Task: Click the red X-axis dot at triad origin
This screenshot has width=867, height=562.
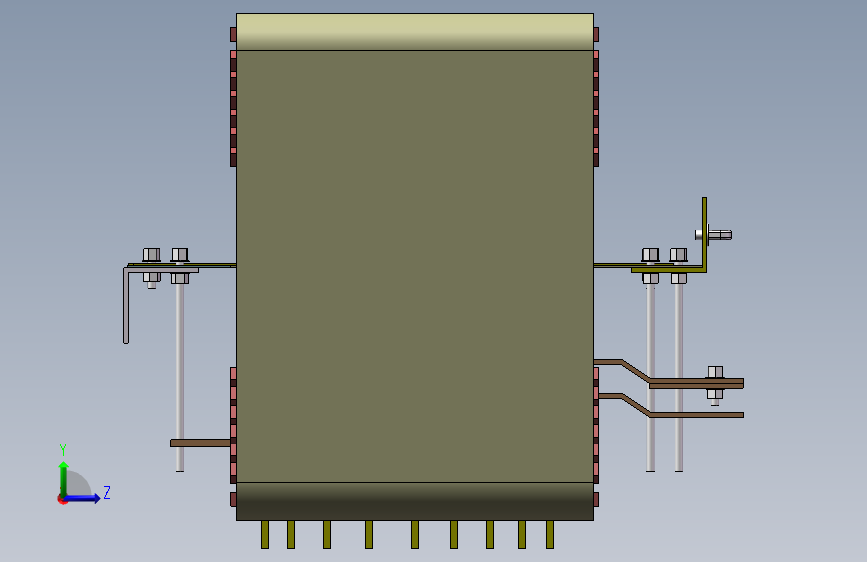Action: click(x=62, y=499)
